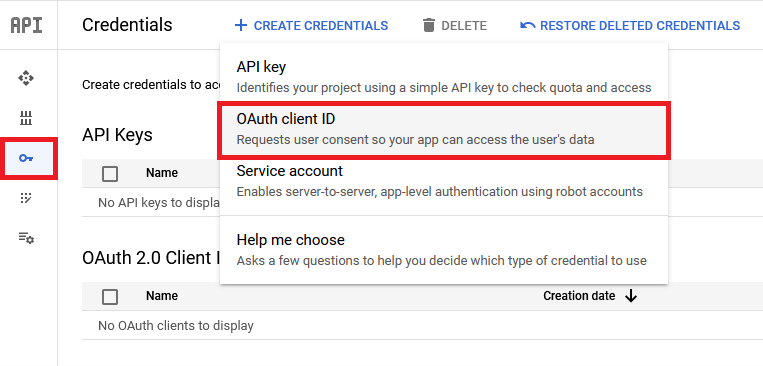
Task: Tick the OAuth 2.0 Client select-all checkbox
Action: click(110, 296)
